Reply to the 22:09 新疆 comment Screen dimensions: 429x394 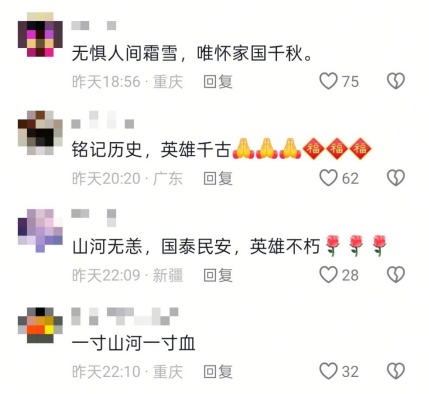(218, 275)
